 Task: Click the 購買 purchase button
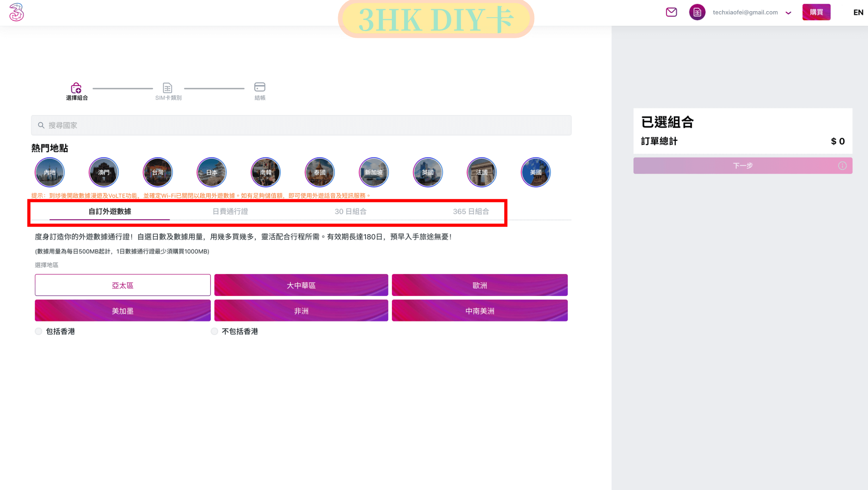(816, 12)
